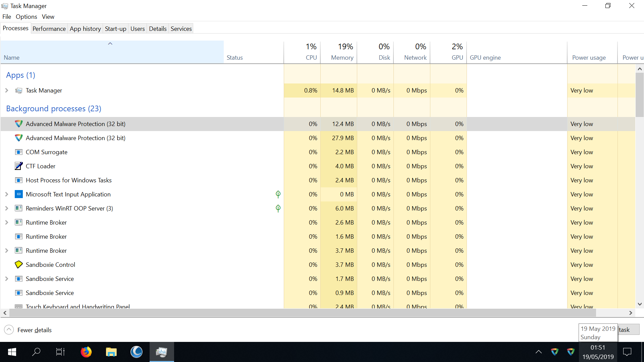
Task: Open the Options menu
Action: 26,16
